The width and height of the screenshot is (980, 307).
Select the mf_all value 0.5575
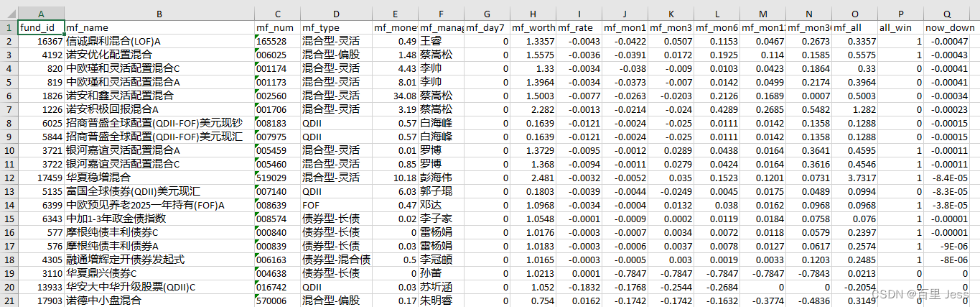(854, 55)
